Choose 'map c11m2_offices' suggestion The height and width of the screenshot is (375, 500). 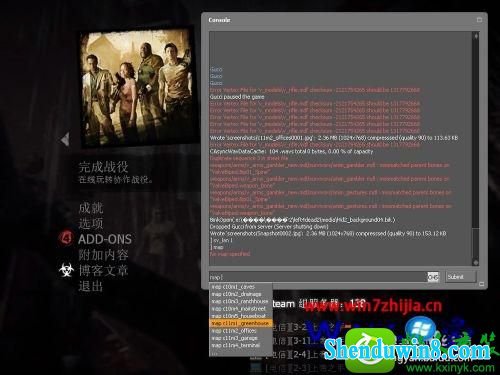[241, 331]
